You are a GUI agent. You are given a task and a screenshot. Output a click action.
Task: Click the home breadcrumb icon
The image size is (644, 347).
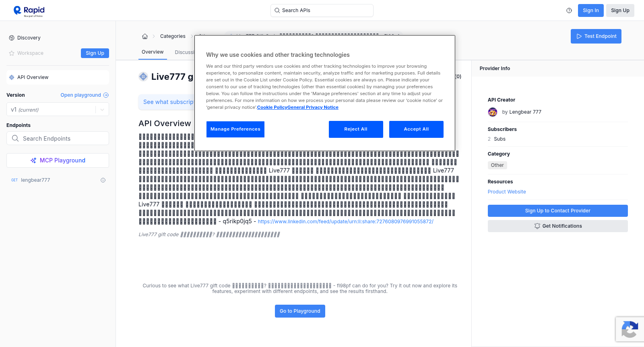click(145, 36)
